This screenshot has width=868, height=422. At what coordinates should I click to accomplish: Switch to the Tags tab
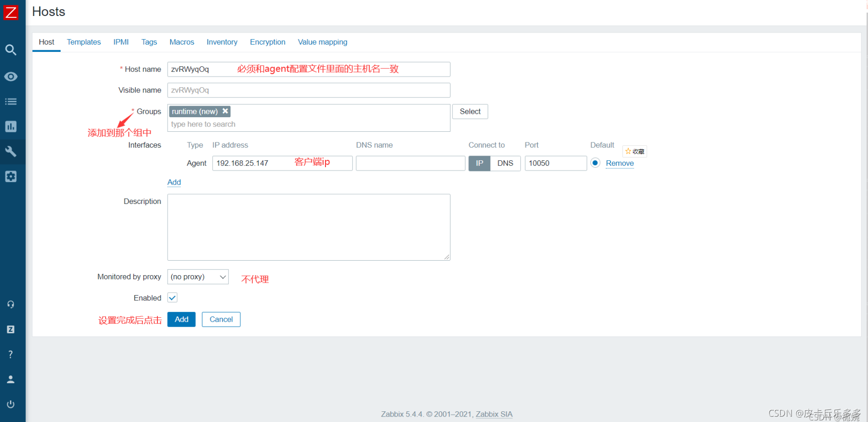(x=149, y=42)
